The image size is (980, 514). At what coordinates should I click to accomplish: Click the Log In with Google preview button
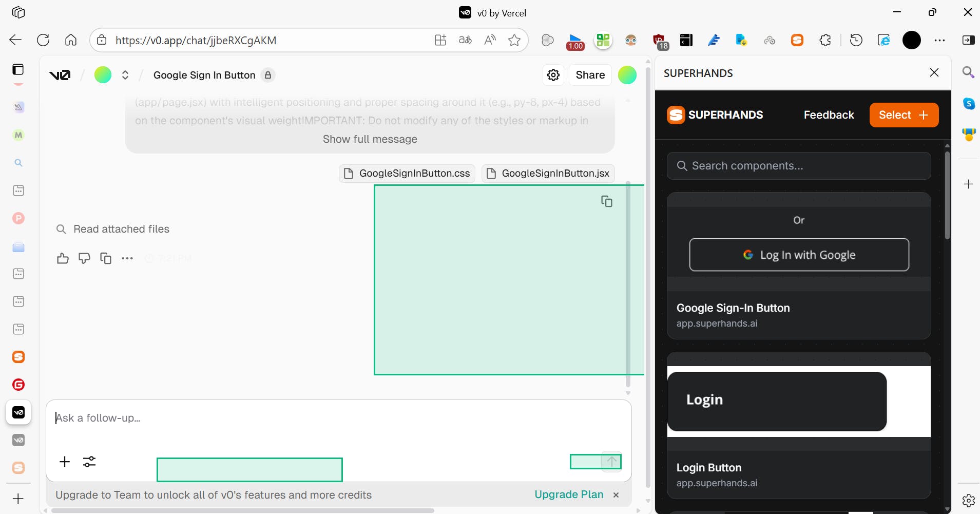click(799, 255)
